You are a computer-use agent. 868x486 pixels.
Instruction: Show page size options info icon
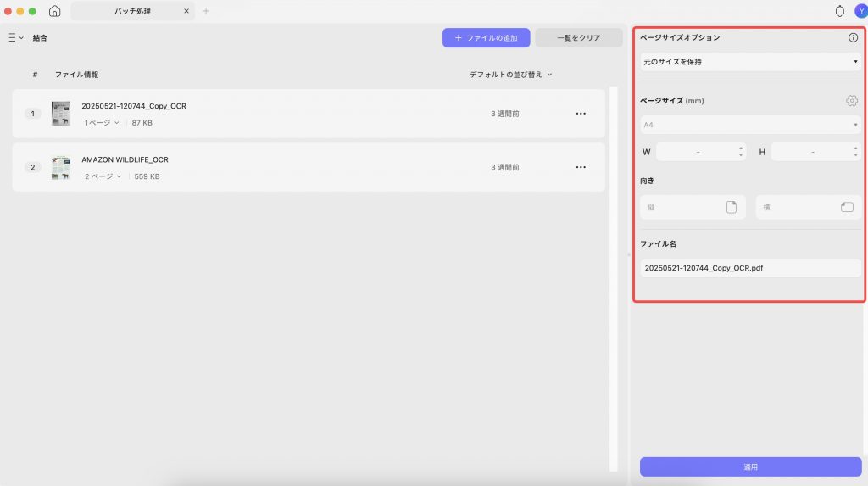coord(853,37)
